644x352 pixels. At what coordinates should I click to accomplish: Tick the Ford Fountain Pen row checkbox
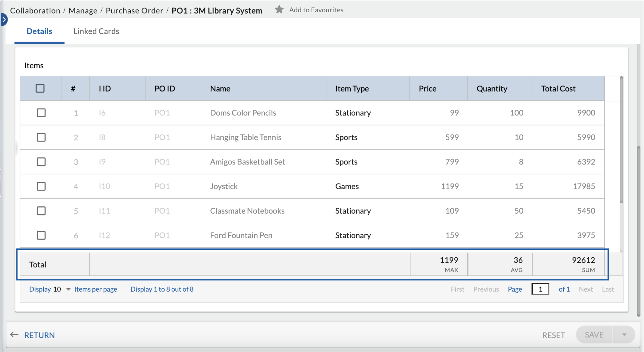pyautogui.click(x=41, y=236)
